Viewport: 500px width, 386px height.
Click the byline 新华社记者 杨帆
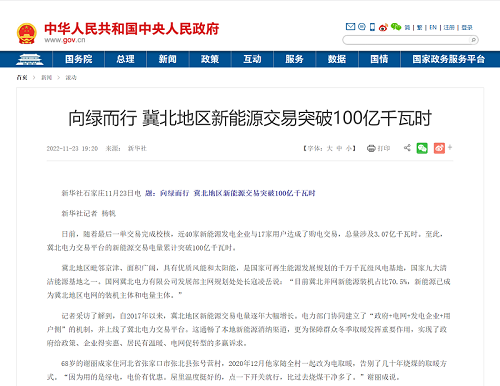tap(89, 214)
